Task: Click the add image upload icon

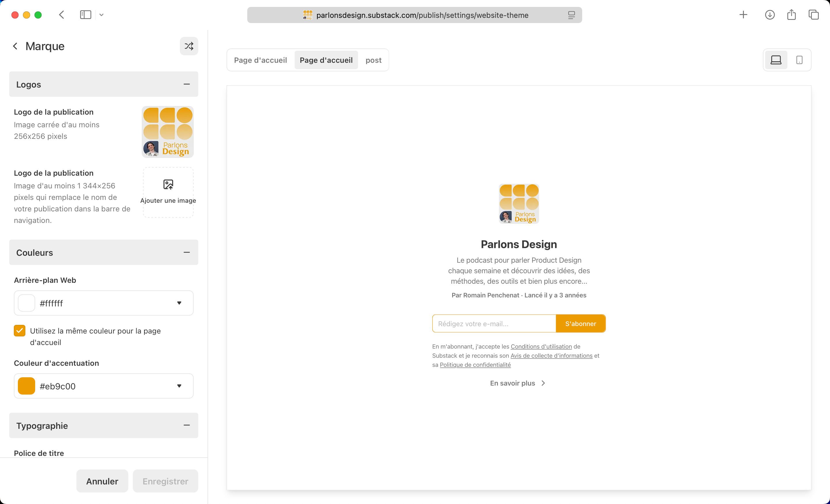Action: click(168, 185)
